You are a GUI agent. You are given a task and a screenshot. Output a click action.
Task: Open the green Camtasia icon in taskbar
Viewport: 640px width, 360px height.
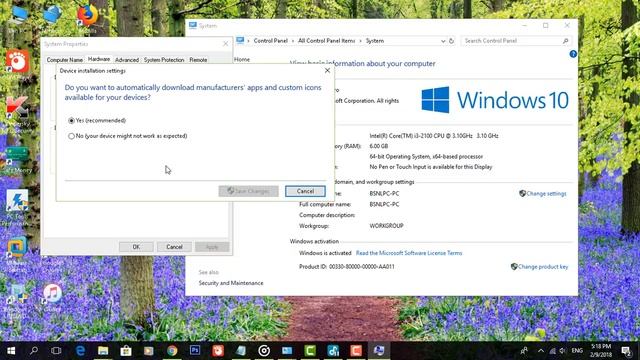pyautogui.click(x=310, y=351)
